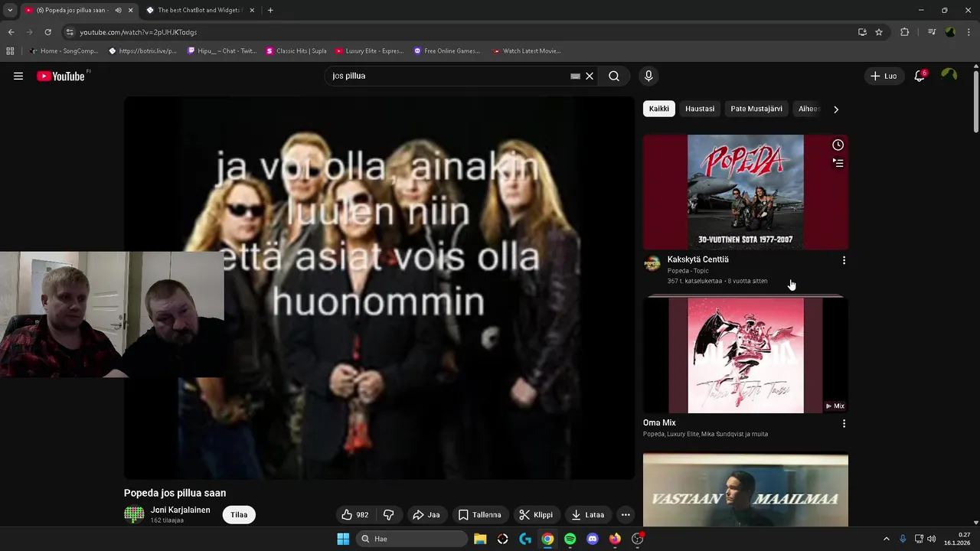Open more actions below the video
980x551 pixels.
pos(626,515)
